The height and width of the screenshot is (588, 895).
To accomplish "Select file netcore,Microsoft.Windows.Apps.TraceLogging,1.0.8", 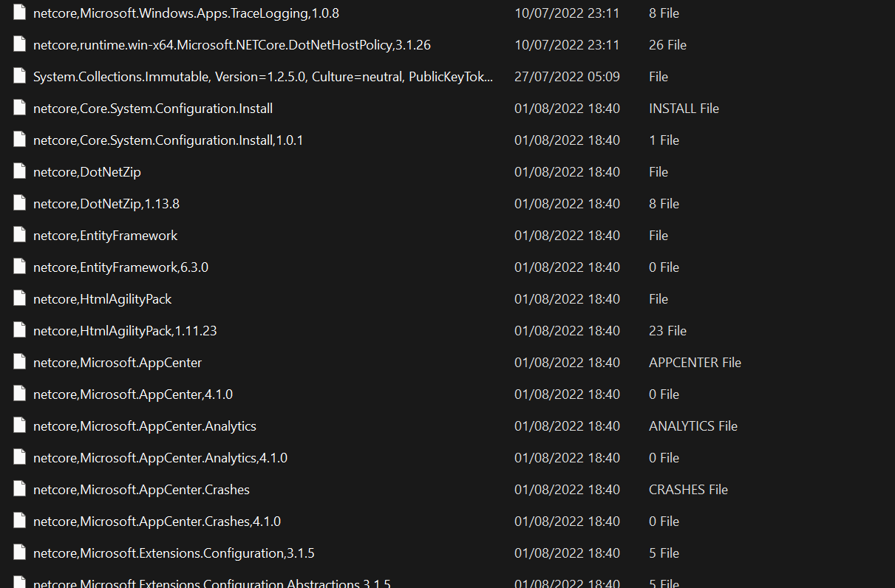I will click(x=186, y=13).
